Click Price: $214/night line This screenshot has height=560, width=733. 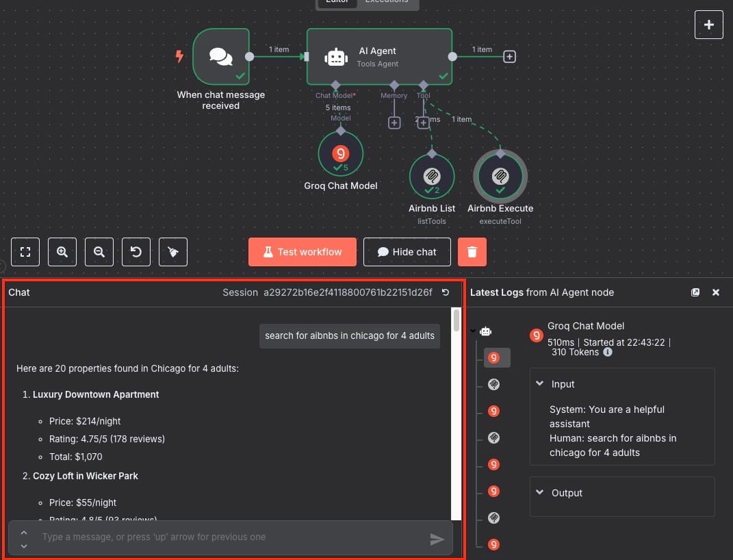(x=85, y=421)
